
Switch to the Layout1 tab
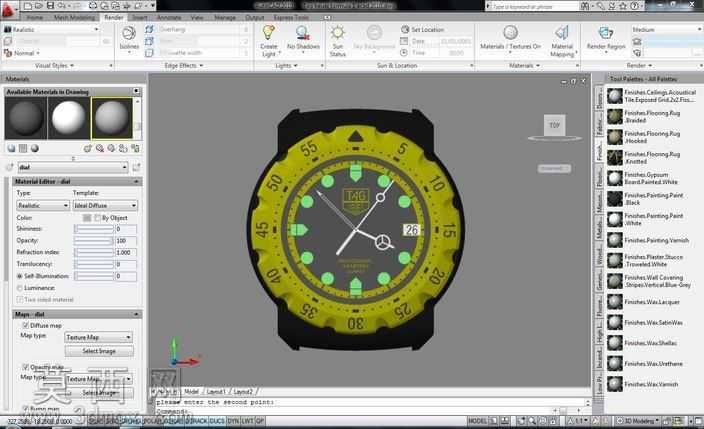point(216,392)
